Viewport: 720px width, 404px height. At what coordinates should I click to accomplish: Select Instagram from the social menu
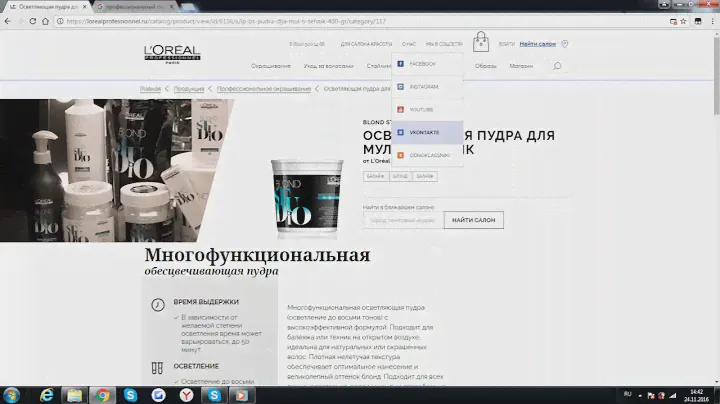click(x=428, y=87)
